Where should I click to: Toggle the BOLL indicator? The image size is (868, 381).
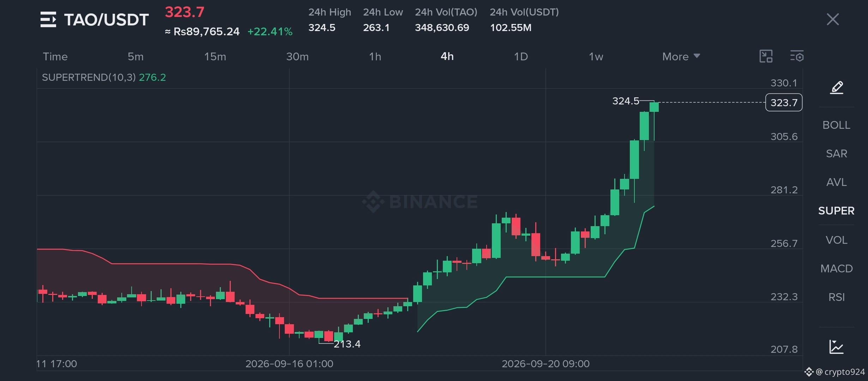click(x=837, y=125)
